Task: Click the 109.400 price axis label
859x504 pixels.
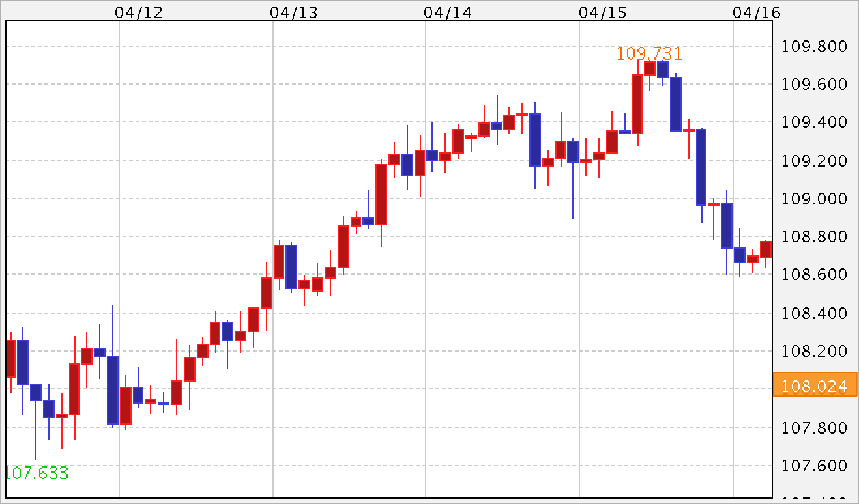Action: point(814,122)
